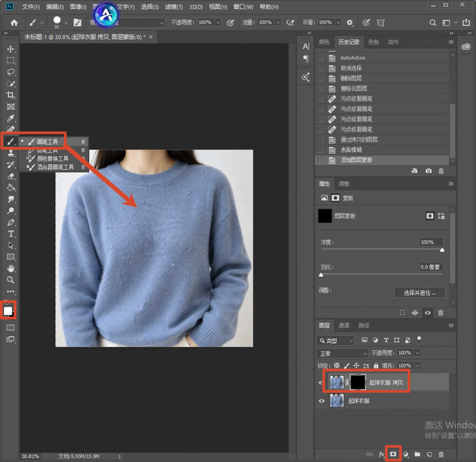Select the Horizontal Type tool

(11, 234)
